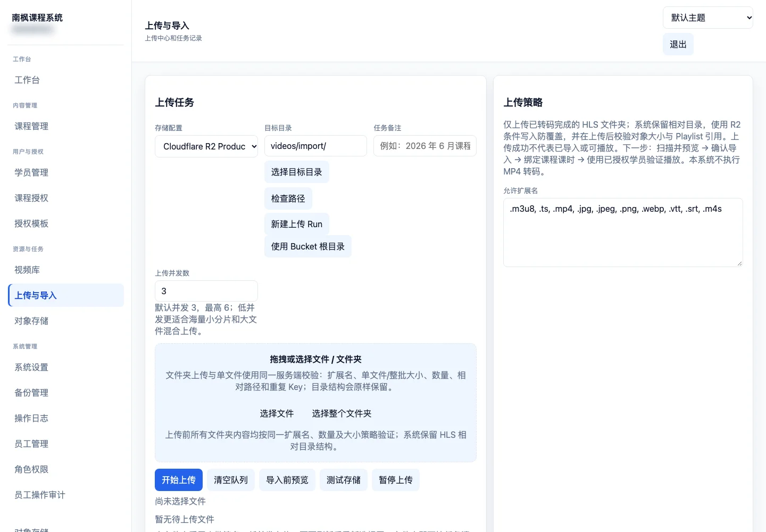Viewport: 766px width, 532px height.
Task: Click the blue 开始上传 button
Action: point(179,480)
